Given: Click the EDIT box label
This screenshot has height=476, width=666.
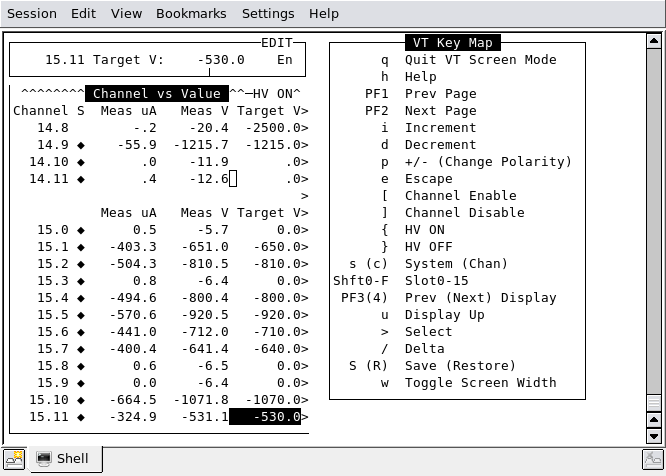Looking at the screenshot, I should (x=277, y=43).
